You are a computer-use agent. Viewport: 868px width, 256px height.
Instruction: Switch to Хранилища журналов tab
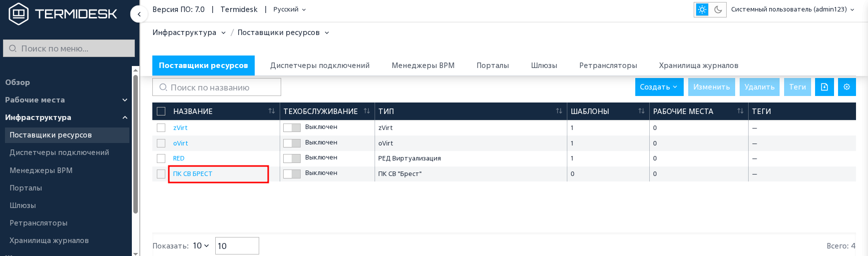point(698,65)
